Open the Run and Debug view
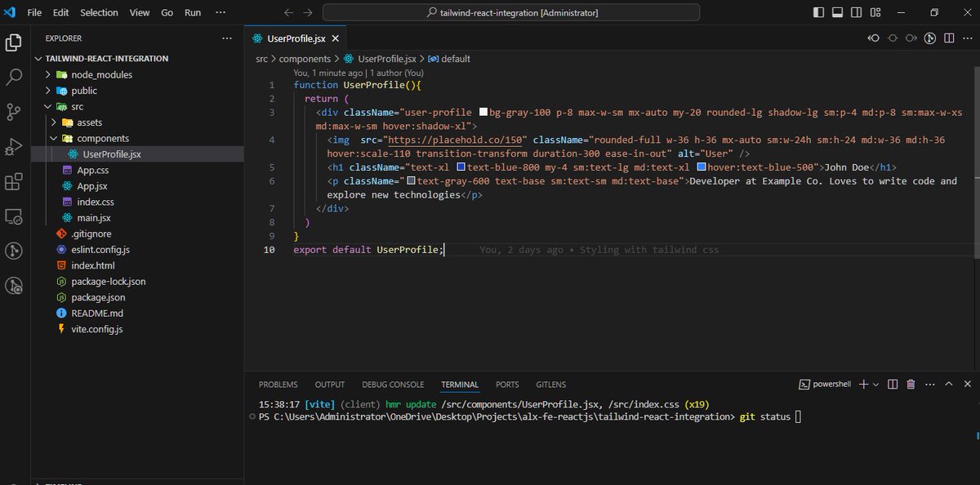The image size is (980, 485). (x=14, y=147)
